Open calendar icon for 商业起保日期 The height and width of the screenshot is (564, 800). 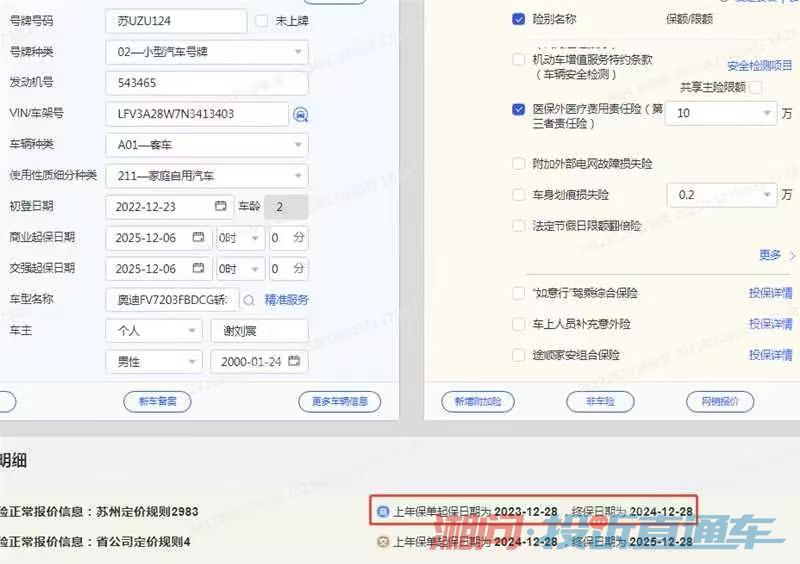(198, 238)
